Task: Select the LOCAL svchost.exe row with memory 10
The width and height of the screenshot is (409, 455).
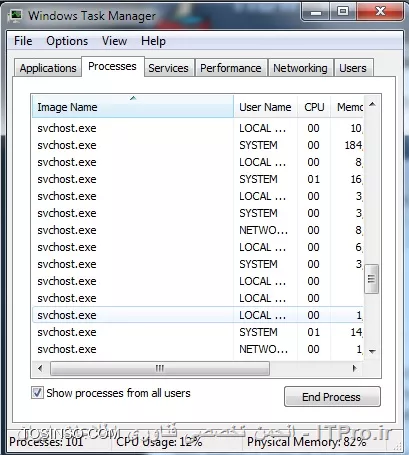Action: (x=197, y=128)
